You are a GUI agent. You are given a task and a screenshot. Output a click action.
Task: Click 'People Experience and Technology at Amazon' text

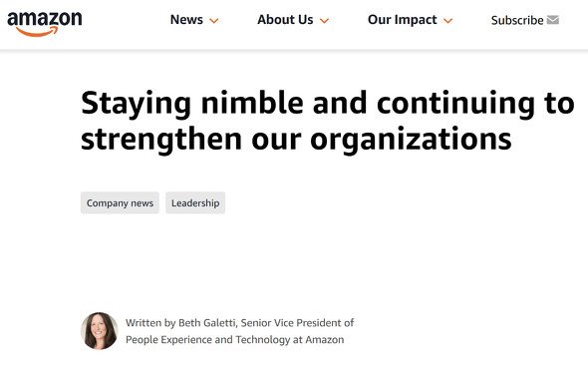[x=235, y=340]
